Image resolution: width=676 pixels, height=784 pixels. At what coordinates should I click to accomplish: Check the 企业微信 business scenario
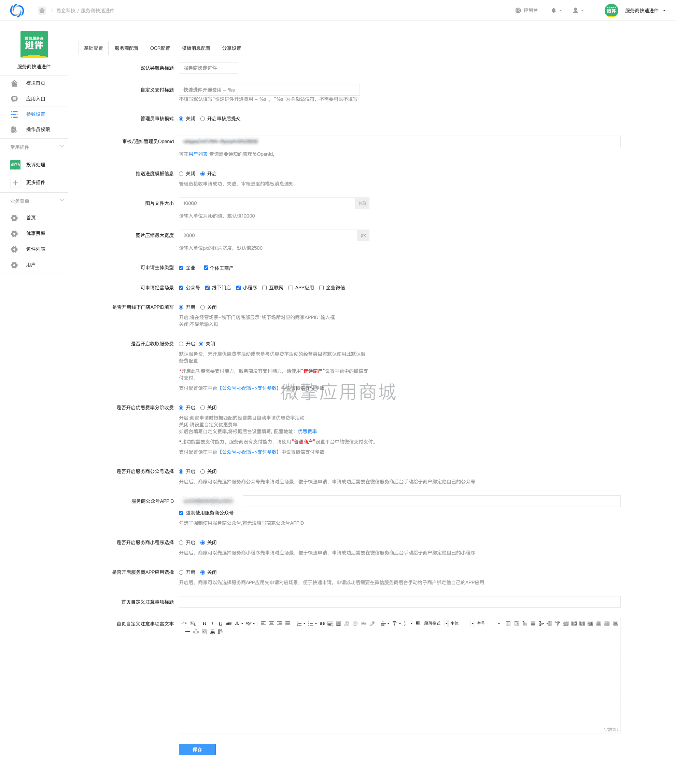coord(321,288)
